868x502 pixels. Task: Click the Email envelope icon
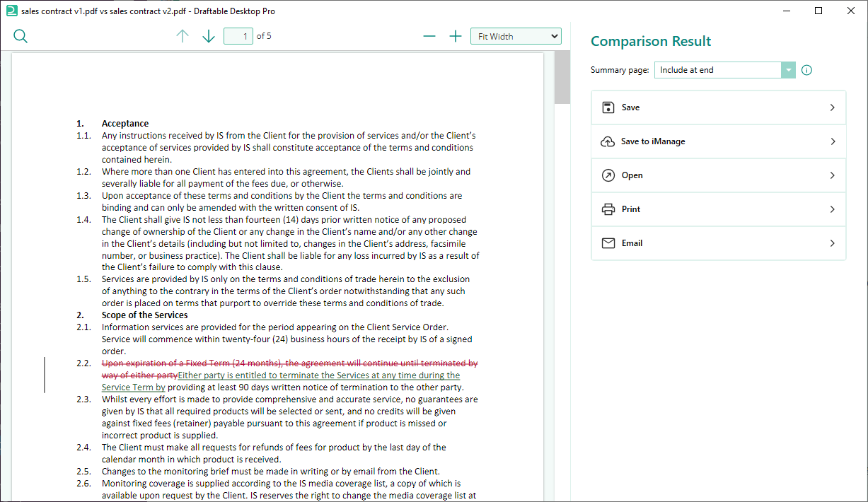pyautogui.click(x=608, y=243)
